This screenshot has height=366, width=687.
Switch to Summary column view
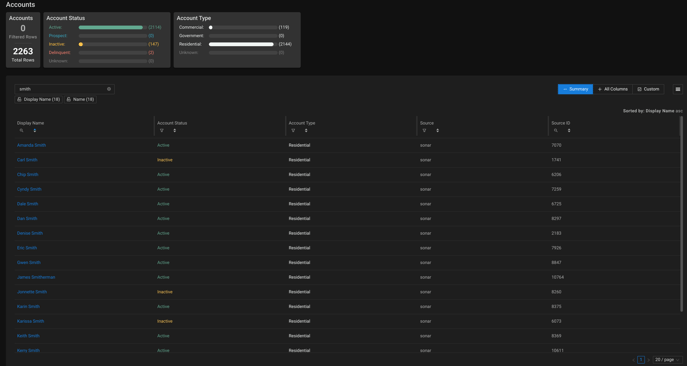click(x=575, y=89)
